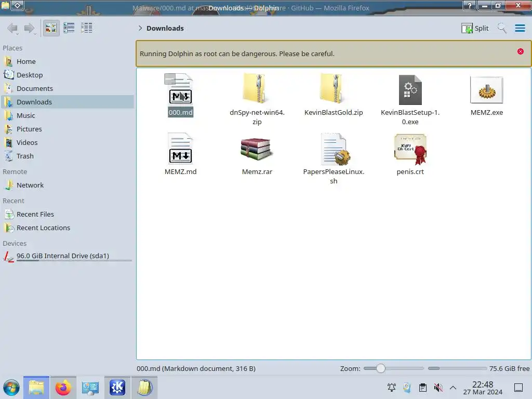Click the Split view button
The image size is (532, 399).
[x=475, y=28]
